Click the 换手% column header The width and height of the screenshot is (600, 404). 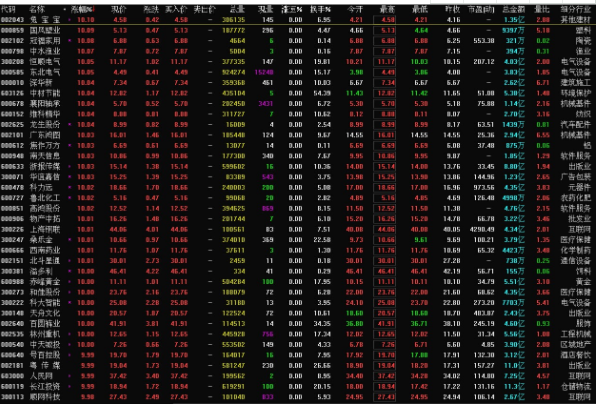pyautogui.click(x=321, y=7)
